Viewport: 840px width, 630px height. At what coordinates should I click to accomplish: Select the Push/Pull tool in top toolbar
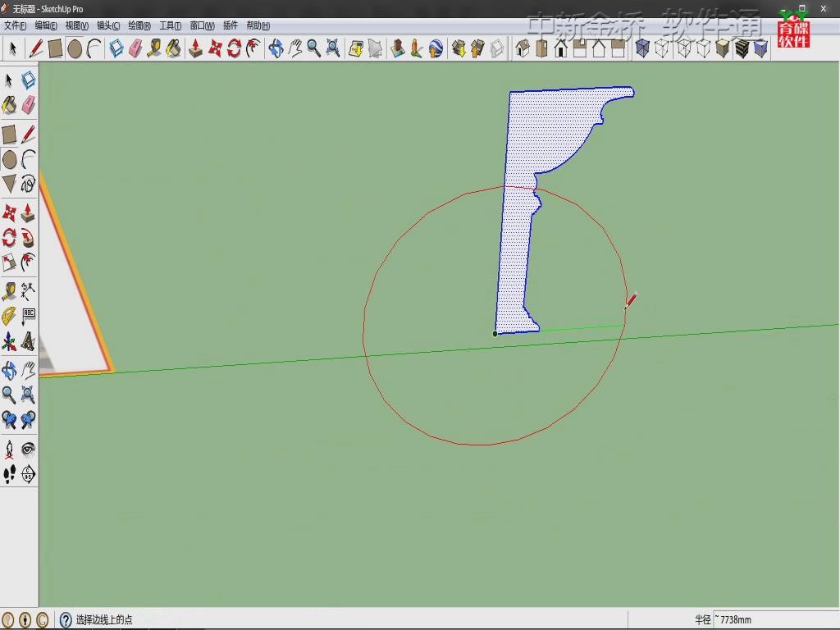pos(195,48)
